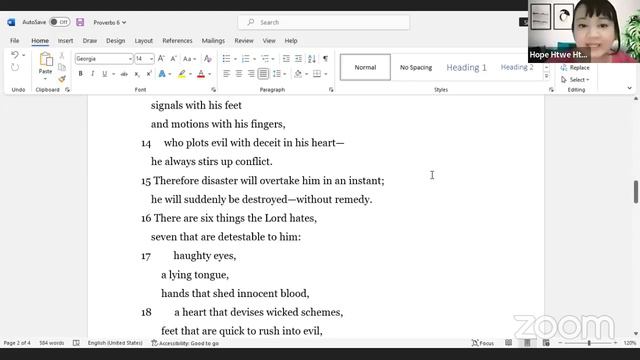Toggle Focus mode in status bar
This screenshot has height=360, width=640.
point(482,343)
